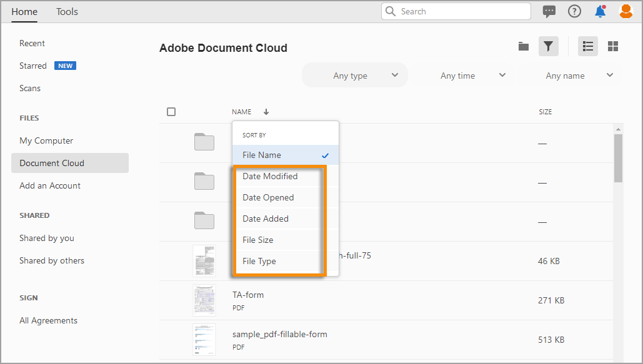
Task: Switch to grid view layout
Action: tap(612, 46)
